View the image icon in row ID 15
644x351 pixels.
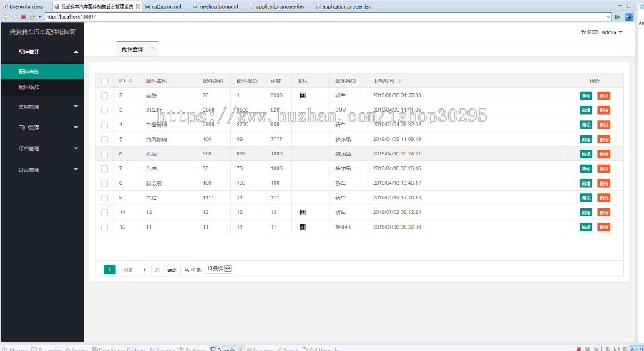(x=303, y=227)
